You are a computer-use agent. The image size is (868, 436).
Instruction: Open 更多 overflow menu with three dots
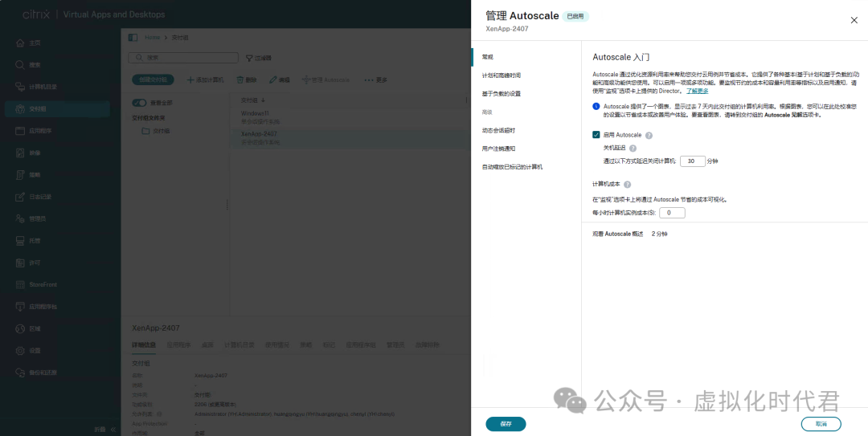(x=376, y=80)
